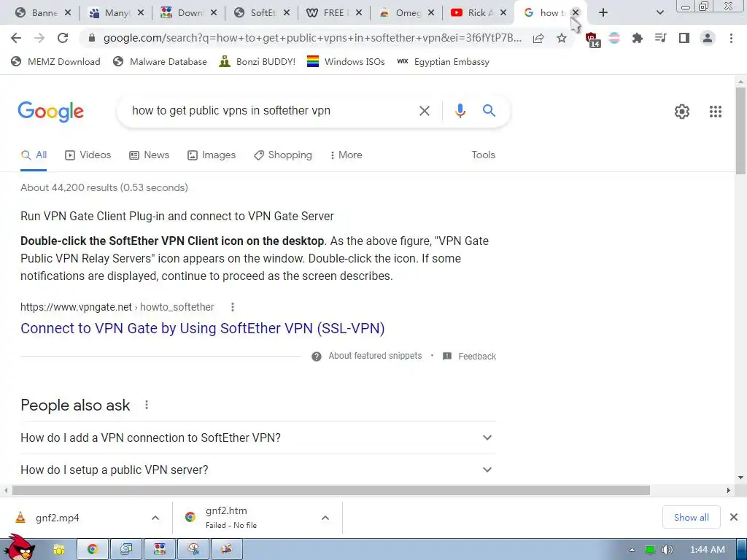
Task: Go back to the previous page
Action: click(16, 38)
